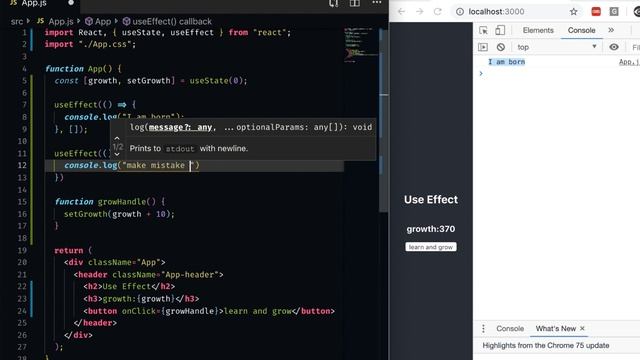Image resolution: width=640 pixels, height=360 pixels.
Task: Click 'Highlights from the Chrome 75 update' text
Action: (x=546, y=345)
